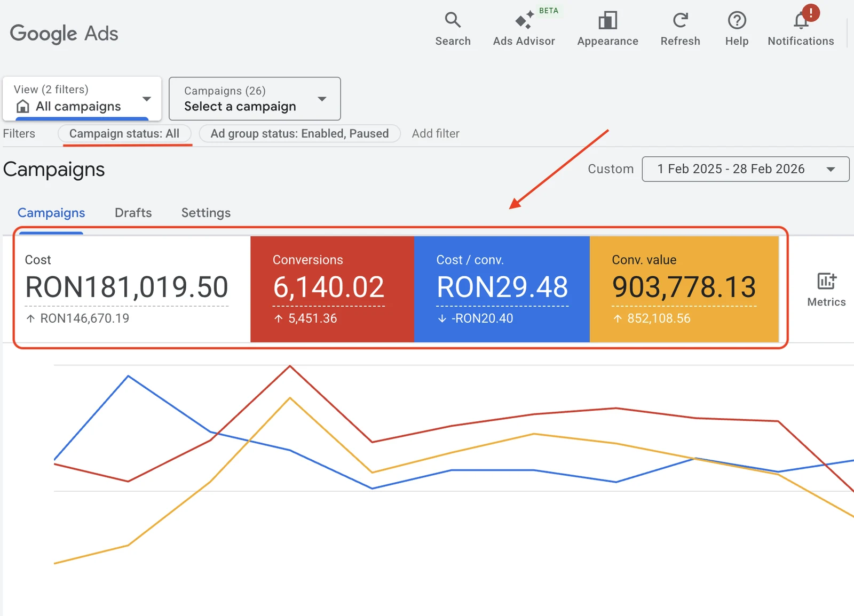Image resolution: width=854 pixels, height=616 pixels.
Task: Expand the View All campaigns dropdown
Action: coord(82,99)
